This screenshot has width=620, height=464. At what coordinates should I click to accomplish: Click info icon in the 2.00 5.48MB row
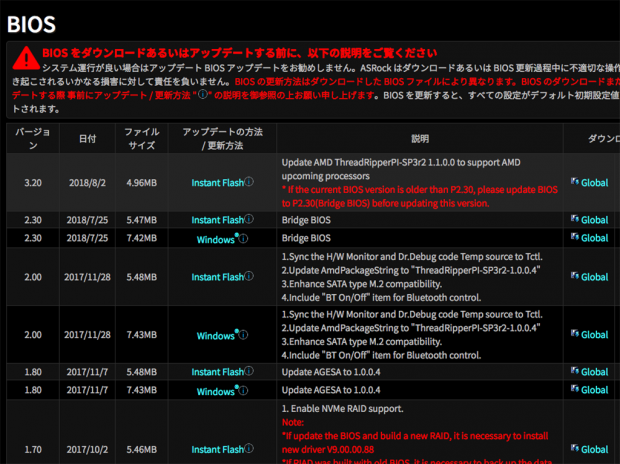249,276
